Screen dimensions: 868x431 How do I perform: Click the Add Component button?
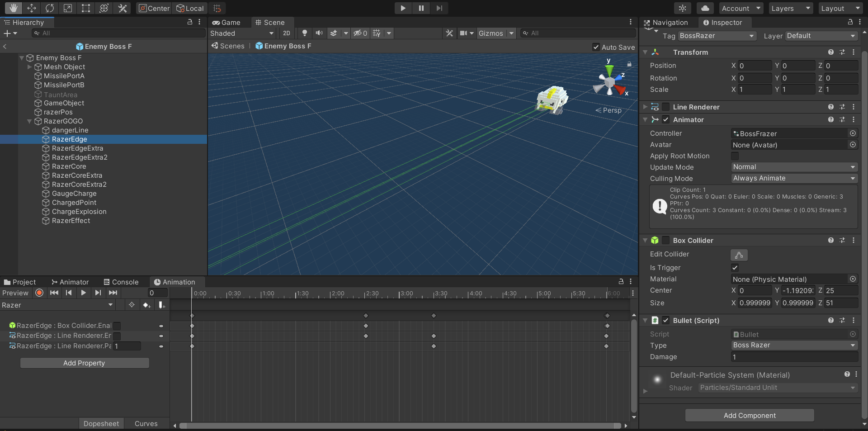750,415
